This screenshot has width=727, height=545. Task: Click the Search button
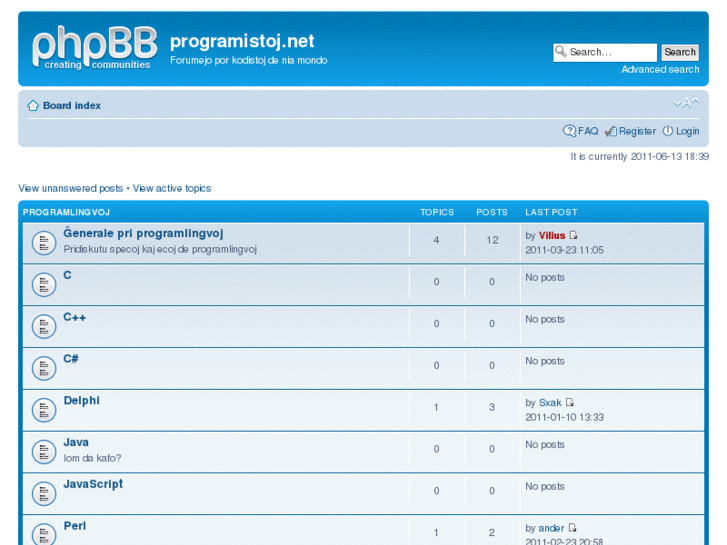pos(680,52)
